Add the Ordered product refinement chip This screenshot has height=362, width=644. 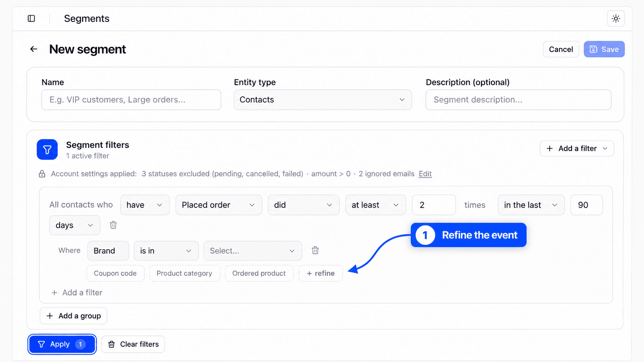259,273
